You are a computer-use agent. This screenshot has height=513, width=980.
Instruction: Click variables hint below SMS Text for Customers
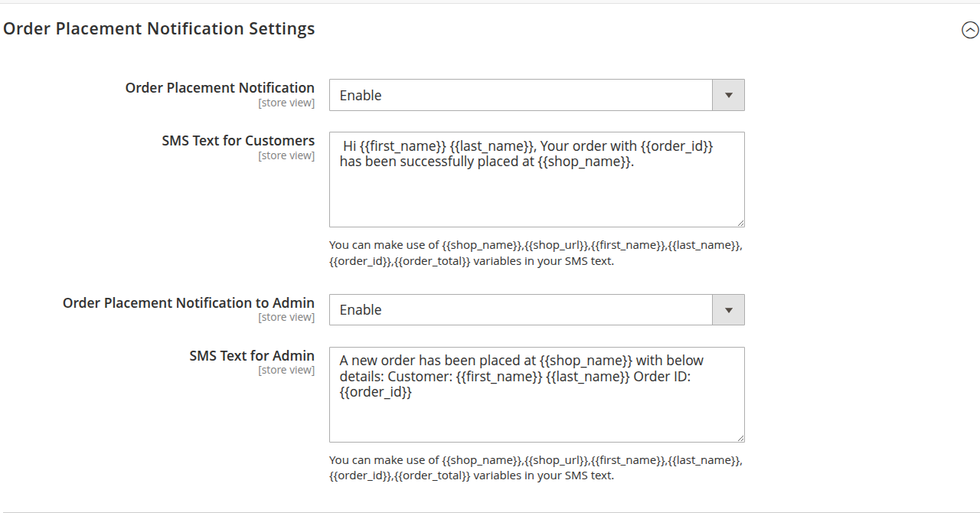(x=536, y=253)
